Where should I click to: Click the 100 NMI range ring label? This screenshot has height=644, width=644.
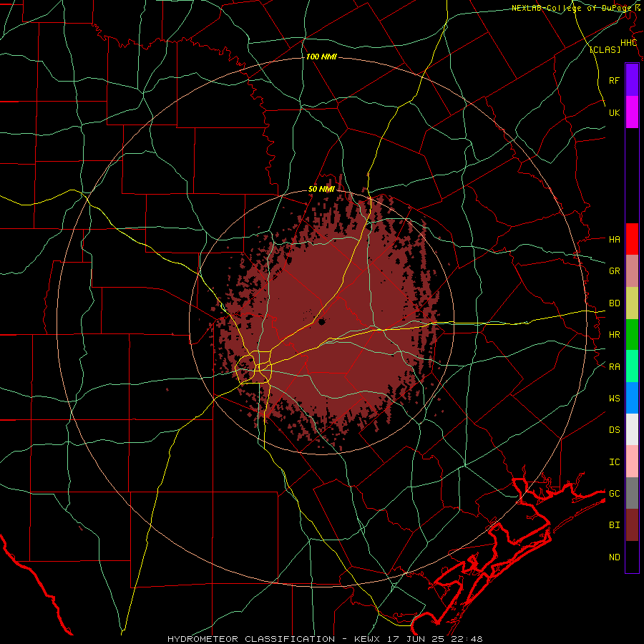321,57
